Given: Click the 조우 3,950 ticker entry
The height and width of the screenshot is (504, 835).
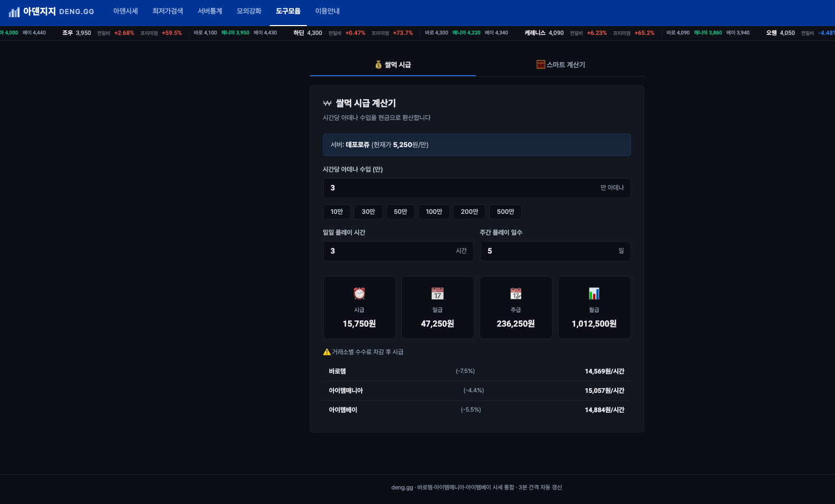Looking at the screenshot, I should (77, 33).
